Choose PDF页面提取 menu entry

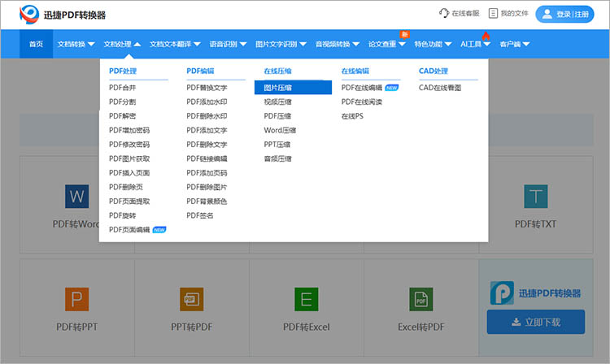pos(129,201)
